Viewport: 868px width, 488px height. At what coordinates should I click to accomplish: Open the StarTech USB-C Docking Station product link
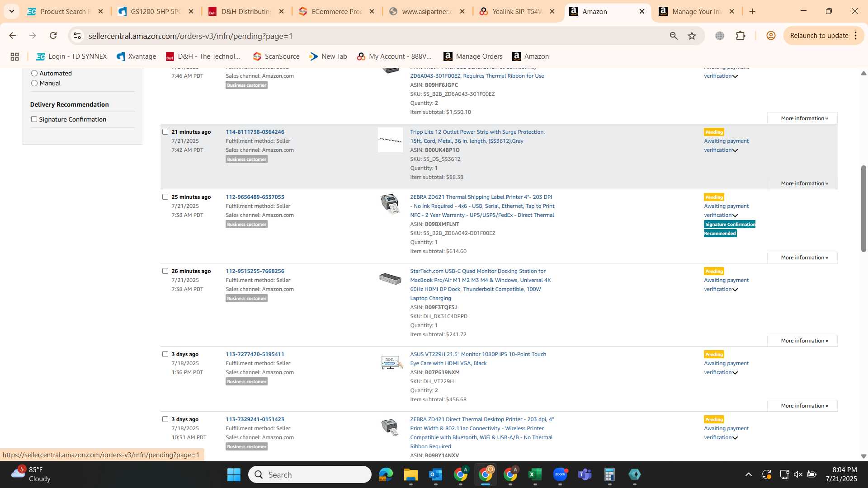coord(480,285)
